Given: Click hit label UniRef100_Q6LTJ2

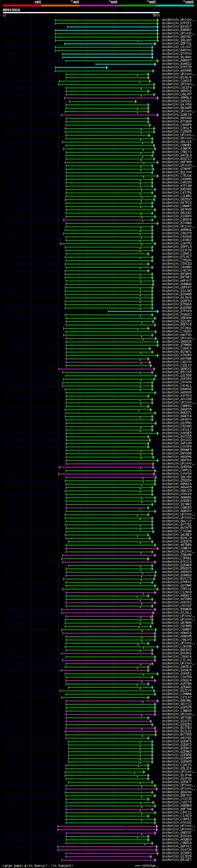Looking at the screenshot, I should (x=177, y=521).
